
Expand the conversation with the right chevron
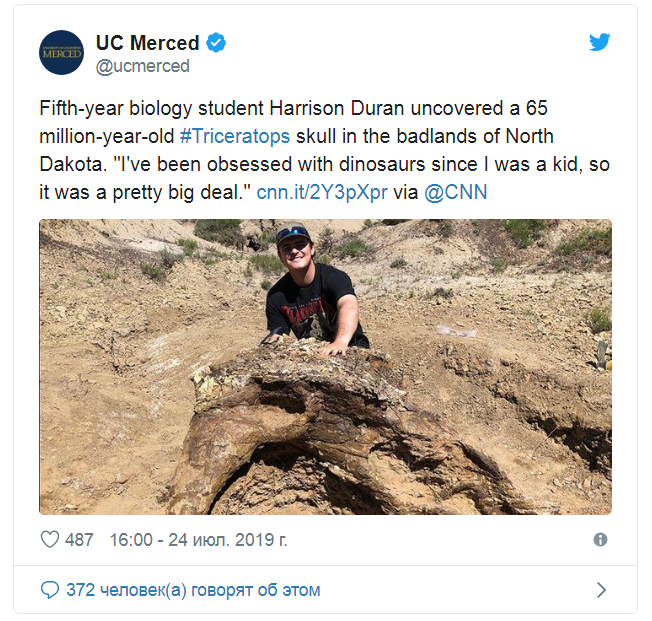(x=601, y=590)
